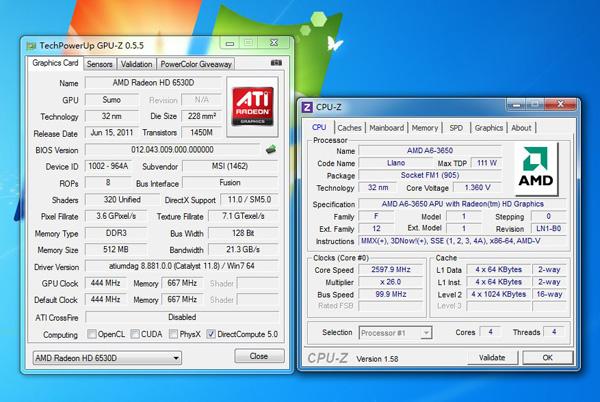
Task: Switch to the Sensors tab in GPU-Z
Action: (x=99, y=64)
